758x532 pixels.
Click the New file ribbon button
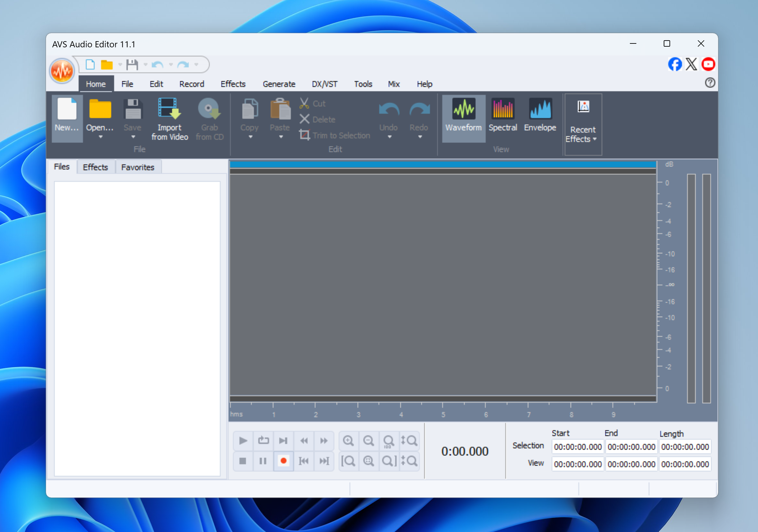67,118
